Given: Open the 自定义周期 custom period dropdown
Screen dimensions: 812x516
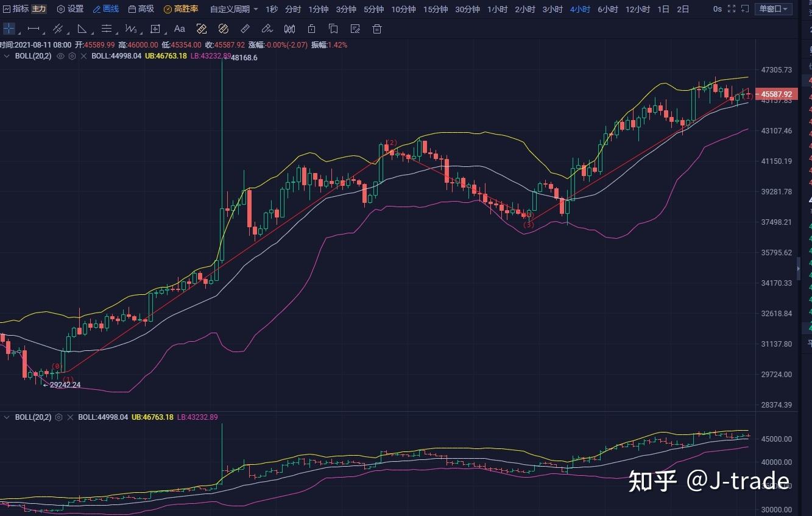Looking at the screenshot, I should tap(234, 9).
